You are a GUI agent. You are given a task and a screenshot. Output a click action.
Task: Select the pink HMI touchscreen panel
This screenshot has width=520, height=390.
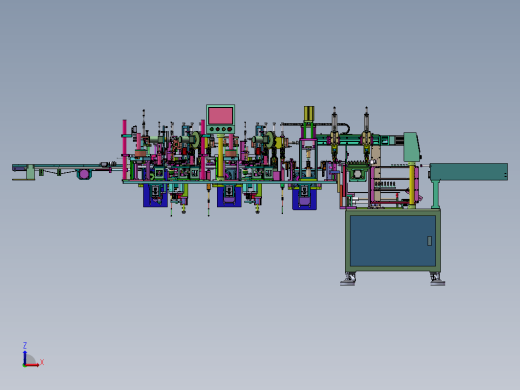220,115
